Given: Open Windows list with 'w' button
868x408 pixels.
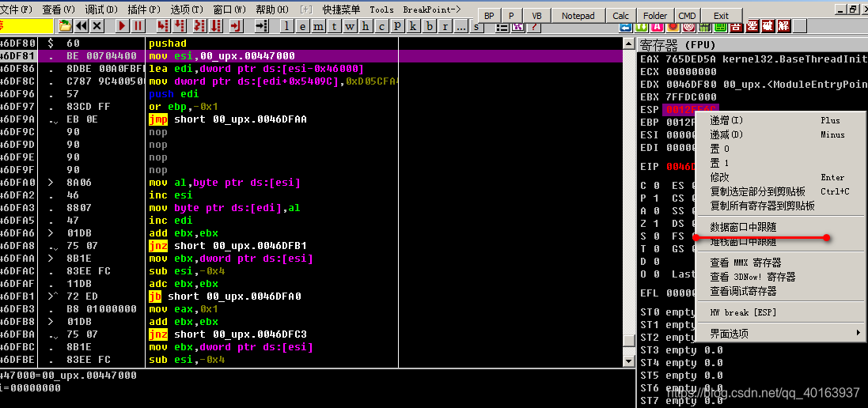Looking at the screenshot, I should tap(350, 26).
